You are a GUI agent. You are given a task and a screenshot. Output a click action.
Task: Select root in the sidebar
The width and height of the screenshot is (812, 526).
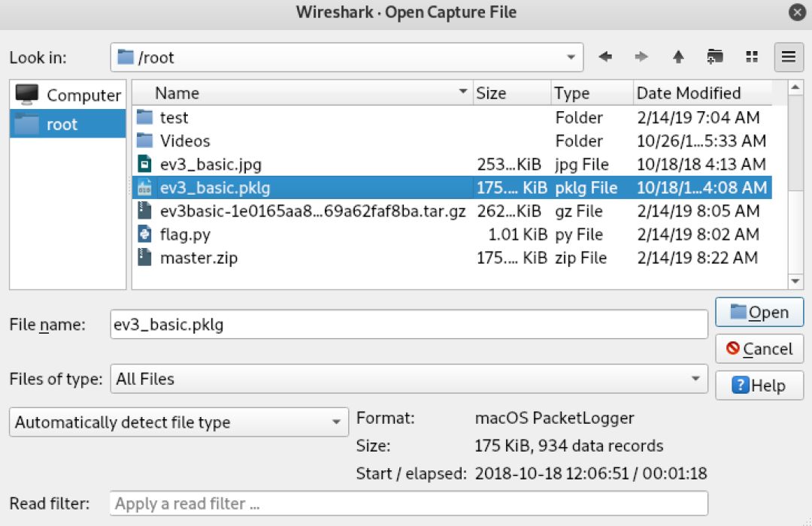click(x=68, y=124)
